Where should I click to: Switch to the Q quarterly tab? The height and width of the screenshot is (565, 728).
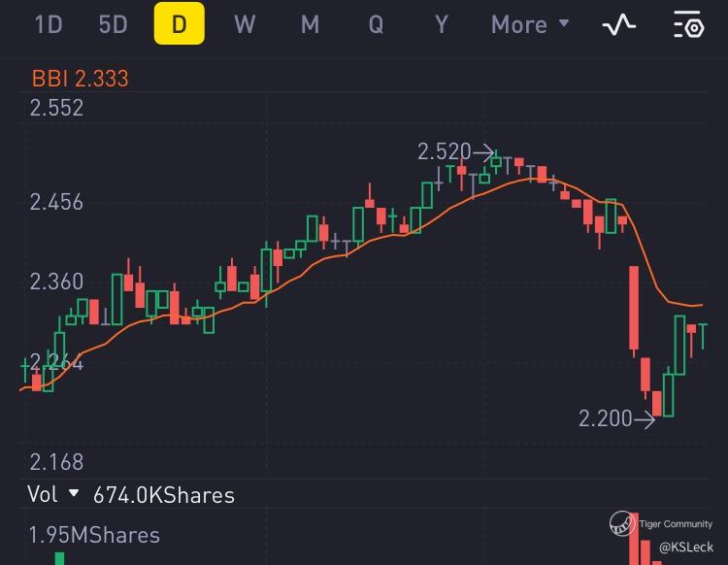click(x=376, y=25)
